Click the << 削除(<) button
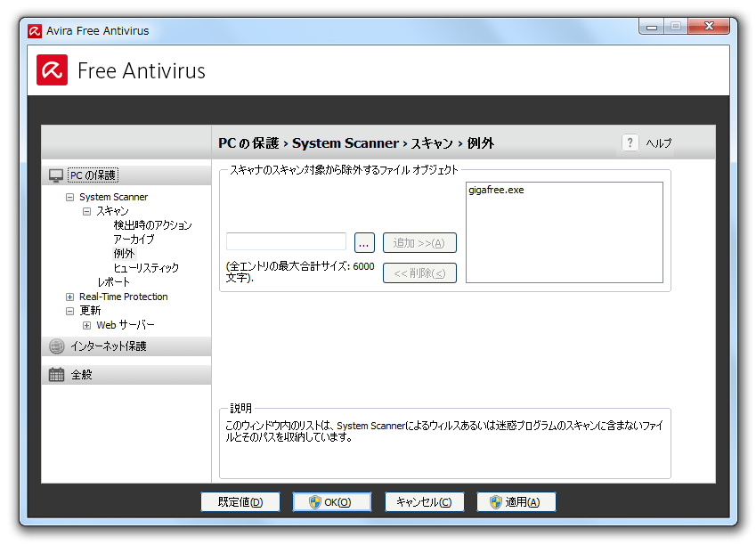Image resolution: width=756 pixels, height=545 pixels. point(419,273)
